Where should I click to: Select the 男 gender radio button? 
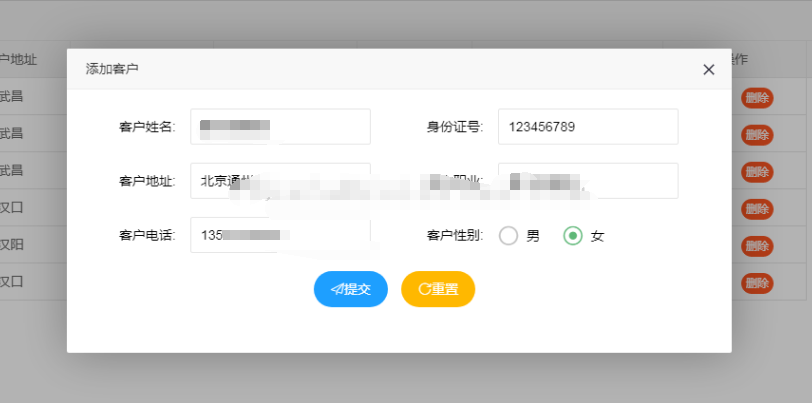pyautogui.click(x=509, y=236)
